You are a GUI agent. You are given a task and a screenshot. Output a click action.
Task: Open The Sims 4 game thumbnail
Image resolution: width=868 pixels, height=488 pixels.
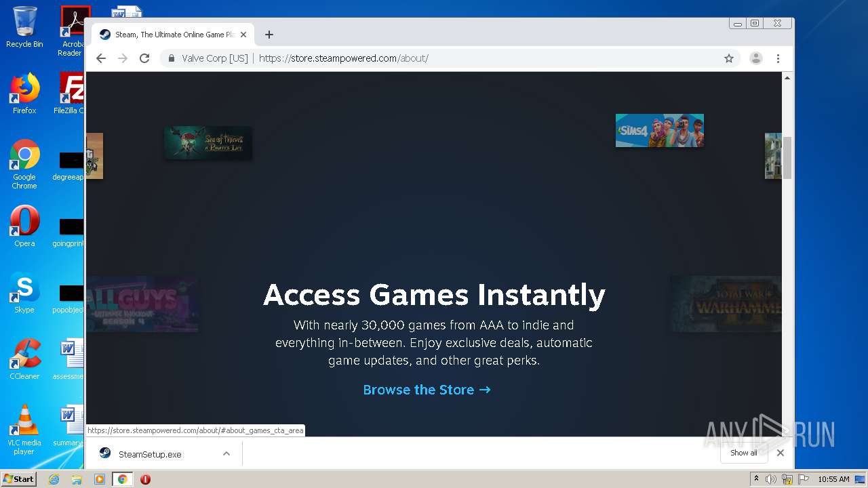pyautogui.click(x=660, y=130)
